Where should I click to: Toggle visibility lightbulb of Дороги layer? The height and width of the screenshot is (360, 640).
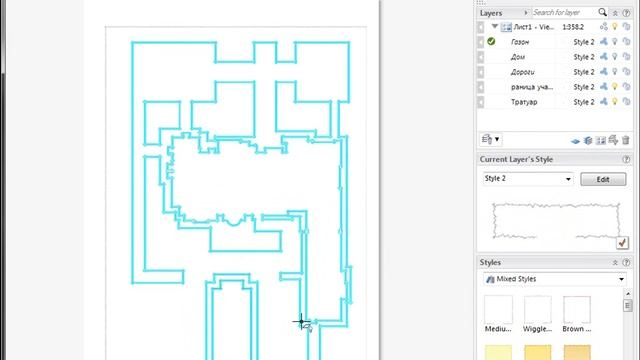[x=615, y=72]
